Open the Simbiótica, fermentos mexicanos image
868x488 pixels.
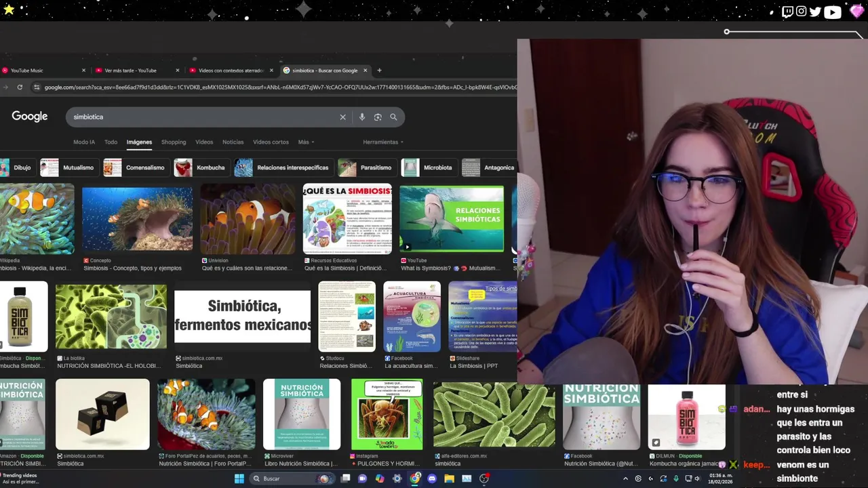(x=242, y=317)
